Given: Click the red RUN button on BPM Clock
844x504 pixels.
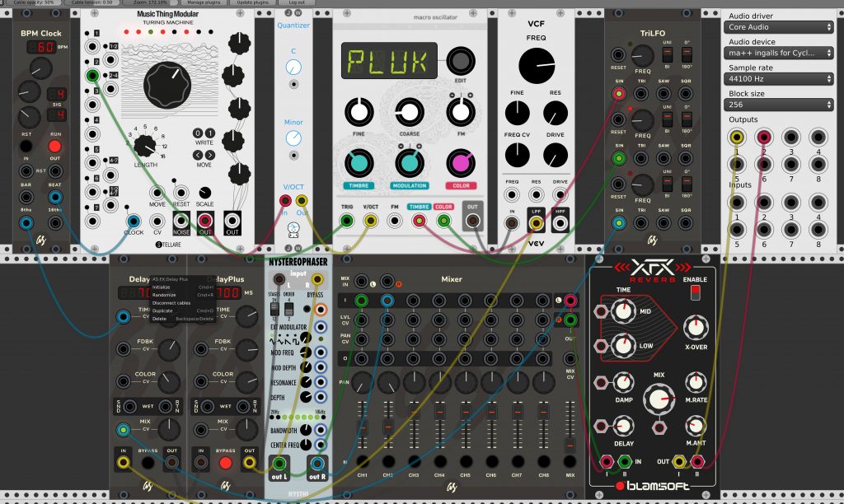Looking at the screenshot, I should coord(55,147).
